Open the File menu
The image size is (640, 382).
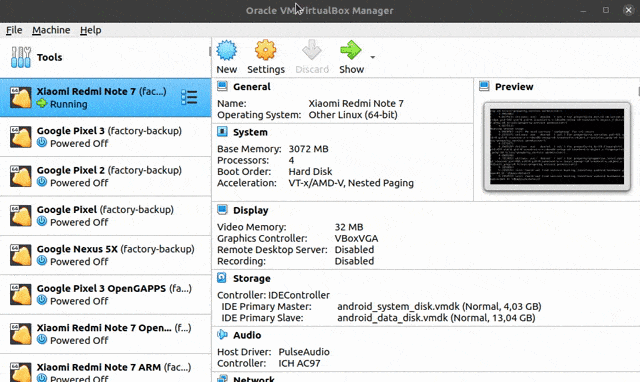tap(14, 30)
